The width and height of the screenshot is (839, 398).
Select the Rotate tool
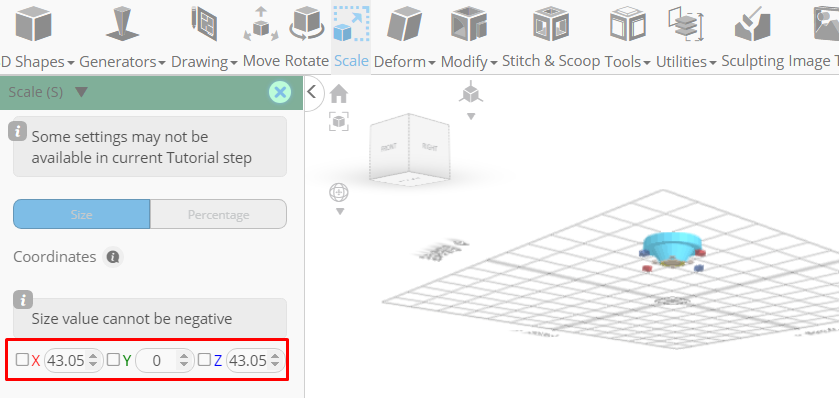[x=307, y=24]
